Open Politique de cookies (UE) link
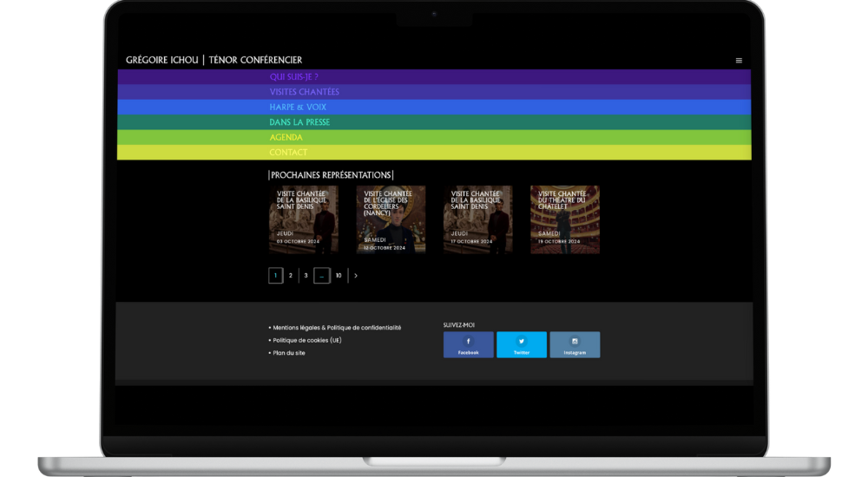The width and height of the screenshot is (868, 477). 307,341
